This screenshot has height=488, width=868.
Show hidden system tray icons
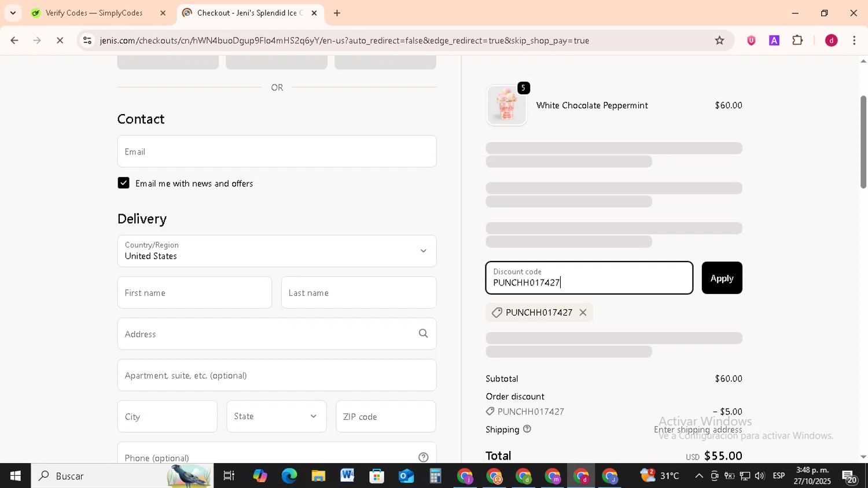pos(699,476)
